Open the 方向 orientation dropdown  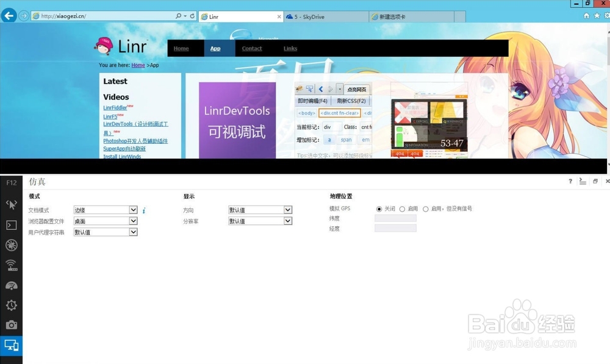click(x=260, y=210)
